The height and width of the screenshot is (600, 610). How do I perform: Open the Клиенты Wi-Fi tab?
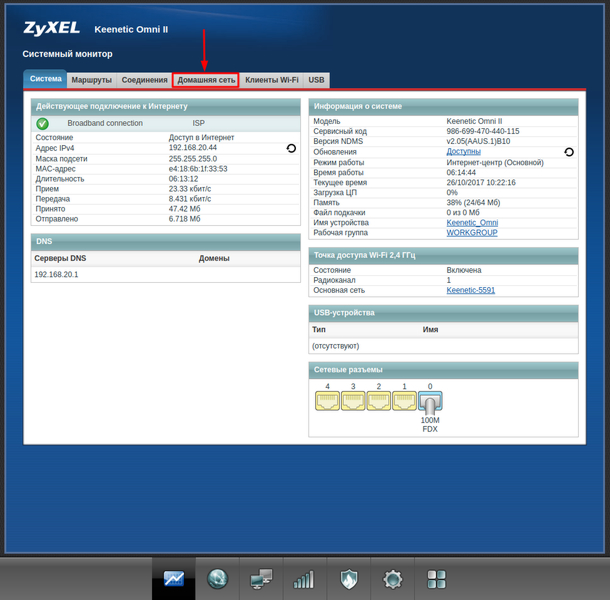(272, 80)
